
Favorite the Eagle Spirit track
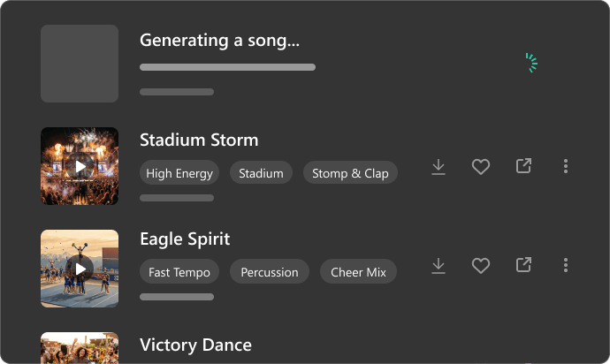tap(481, 266)
